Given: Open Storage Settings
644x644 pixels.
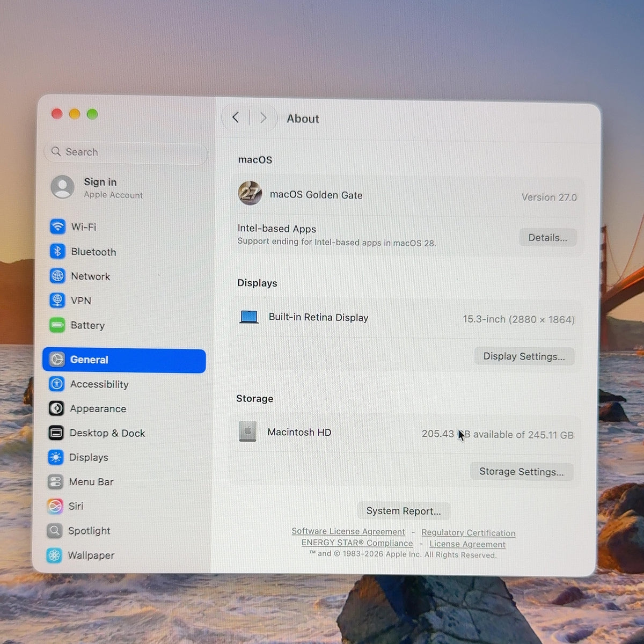Looking at the screenshot, I should coord(521,472).
